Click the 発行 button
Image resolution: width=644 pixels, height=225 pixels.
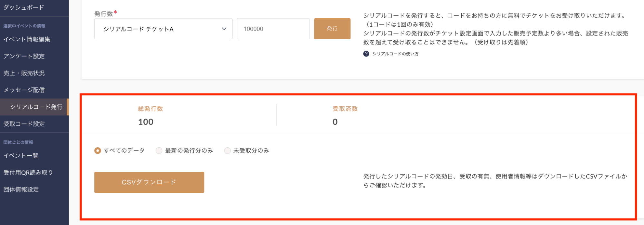332,29
